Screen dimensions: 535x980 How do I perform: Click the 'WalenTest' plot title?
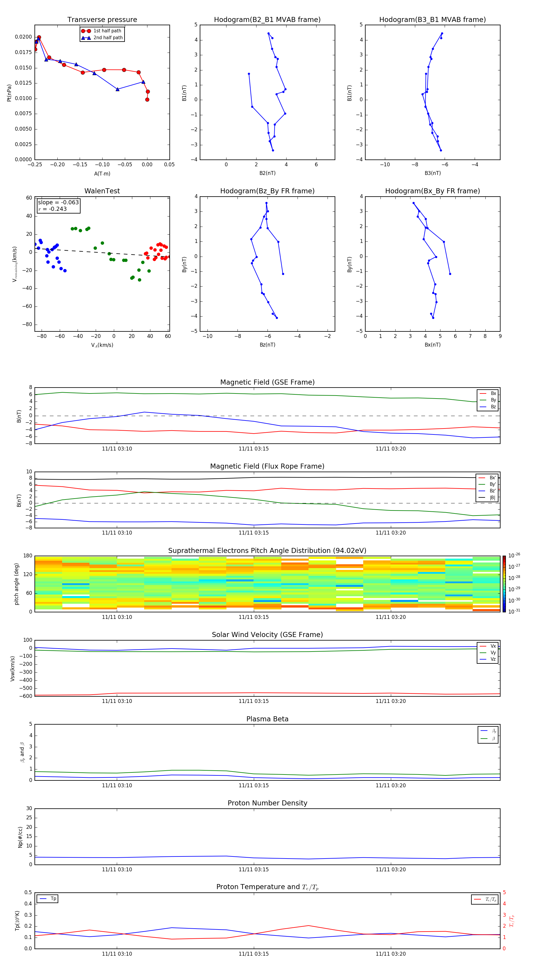pos(102,191)
